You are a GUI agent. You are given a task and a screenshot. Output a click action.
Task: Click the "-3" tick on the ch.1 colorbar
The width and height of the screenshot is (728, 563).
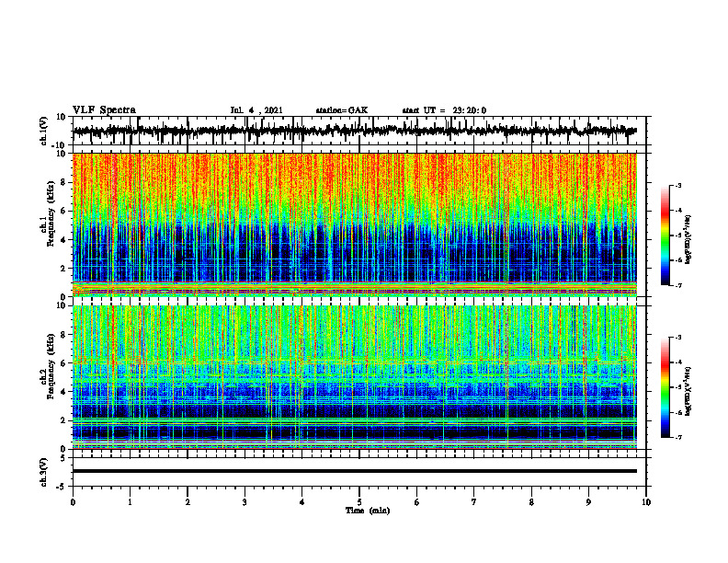[678, 185]
